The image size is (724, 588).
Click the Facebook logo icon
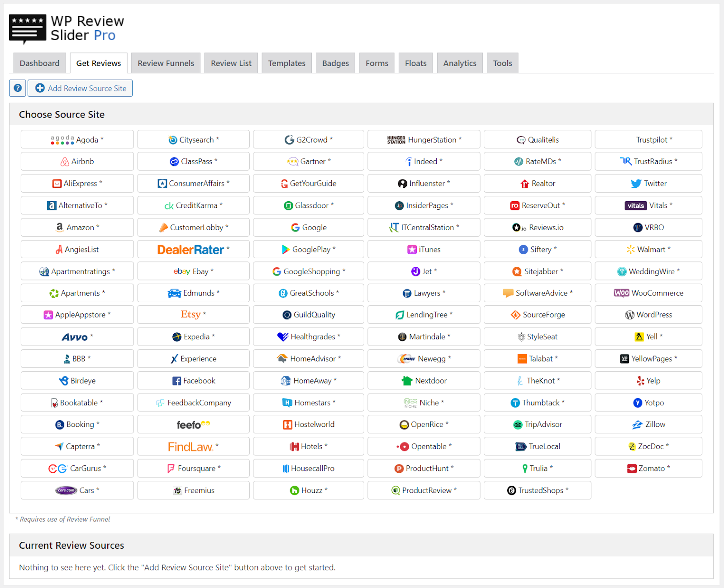pos(177,381)
